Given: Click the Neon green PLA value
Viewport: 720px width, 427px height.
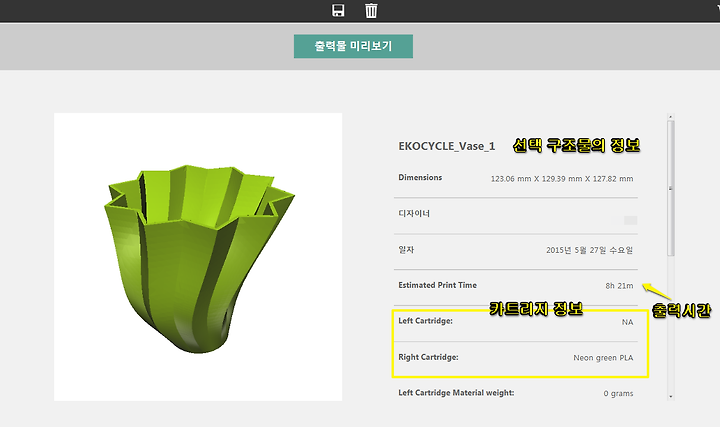Looking at the screenshot, I should (x=603, y=358).
